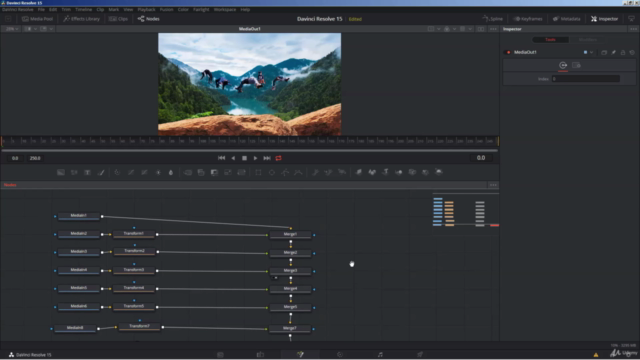The width and height of the screenshot is (640, 360).
Task: Toggle the Spline panel
Action: click(x=493, y=19)
